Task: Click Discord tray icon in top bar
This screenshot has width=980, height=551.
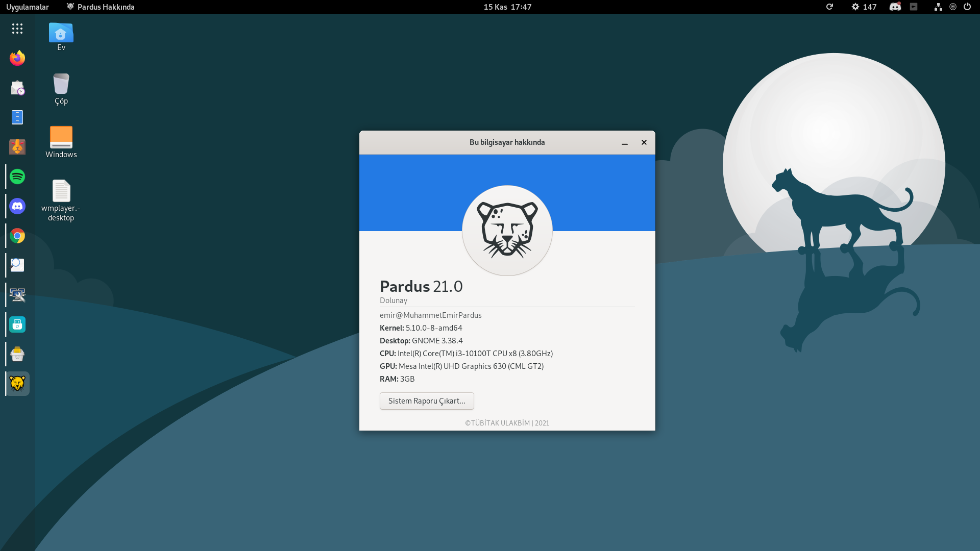Action: tap(895, 7)
